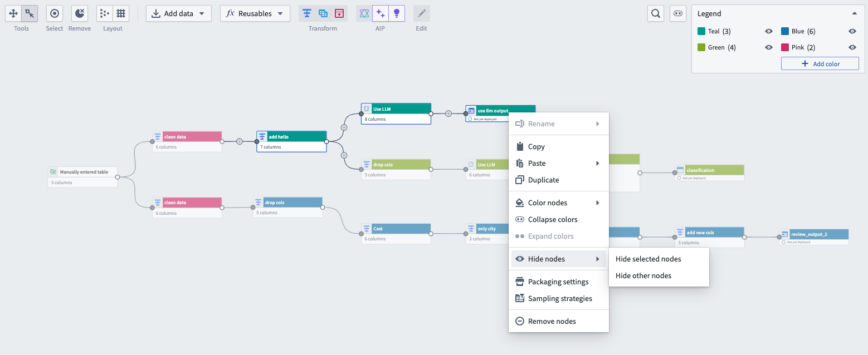868x355 pixels.
Task: Click the red Transform icon with plus
Action: pos(339,13)
